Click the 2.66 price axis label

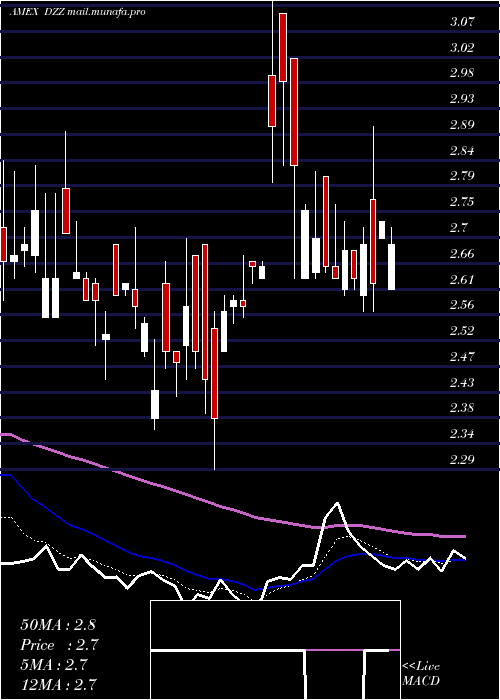click(x=462, y=254)
